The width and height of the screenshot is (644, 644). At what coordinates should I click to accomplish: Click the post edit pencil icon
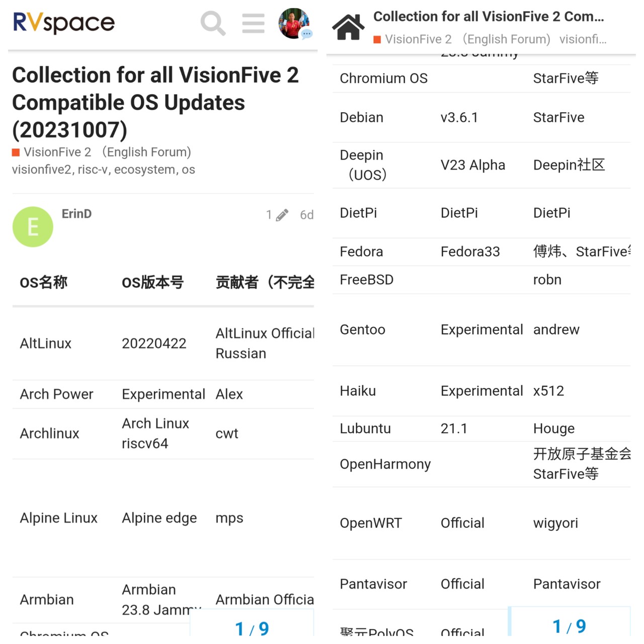coord(282,215)
